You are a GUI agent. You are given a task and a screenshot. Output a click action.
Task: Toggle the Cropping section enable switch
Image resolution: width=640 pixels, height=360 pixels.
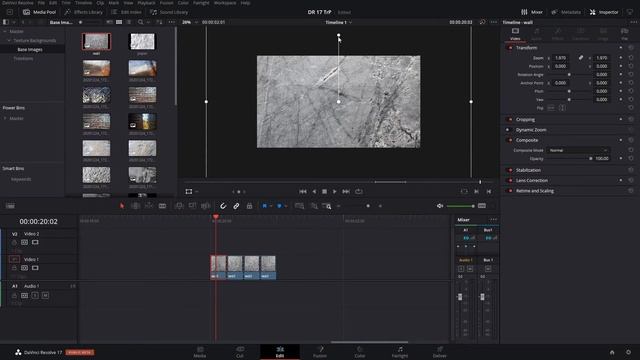point(509,119)
